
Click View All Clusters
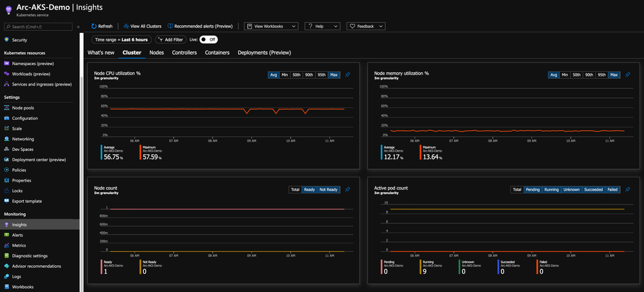tap(142, 26)
